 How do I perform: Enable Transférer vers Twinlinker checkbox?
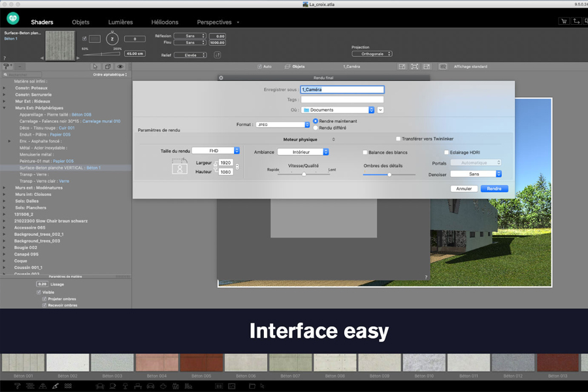click(x=399, y=139)
